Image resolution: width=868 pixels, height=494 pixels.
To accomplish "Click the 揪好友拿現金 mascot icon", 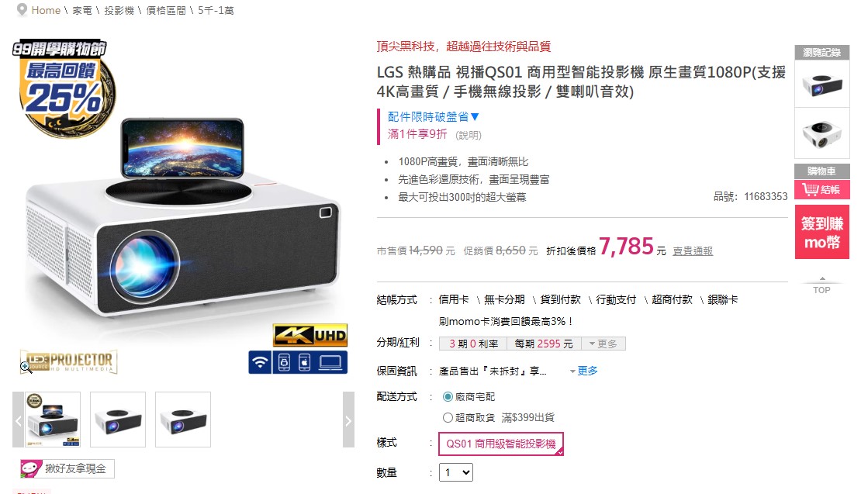I will (31, 468).
